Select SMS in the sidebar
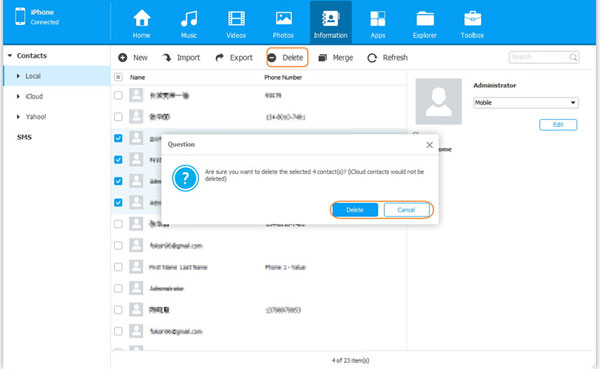600x369 pixels. (24, 137)
